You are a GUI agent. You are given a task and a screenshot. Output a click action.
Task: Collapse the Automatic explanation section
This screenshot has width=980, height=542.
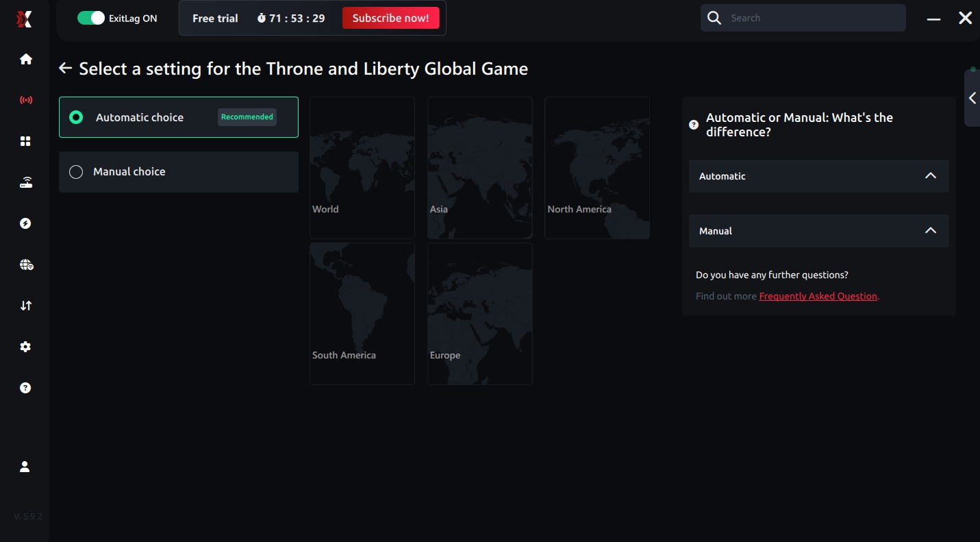tap(819, 176)
